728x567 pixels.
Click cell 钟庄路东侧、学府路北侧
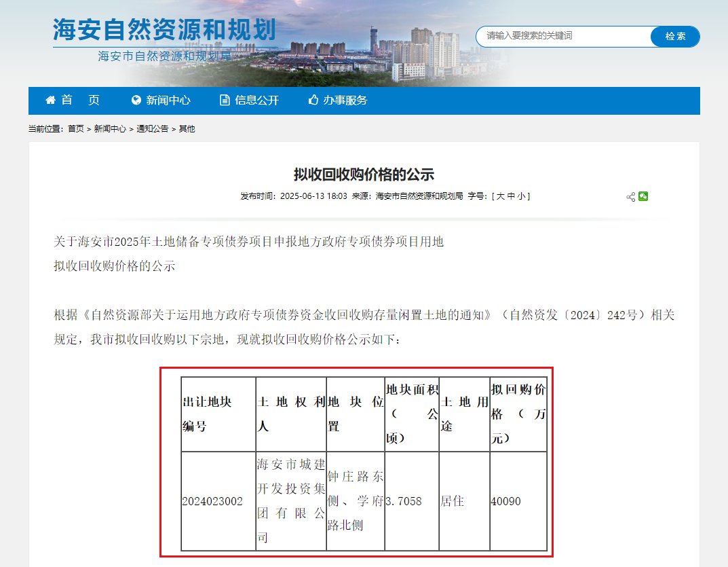pos(356,501)
